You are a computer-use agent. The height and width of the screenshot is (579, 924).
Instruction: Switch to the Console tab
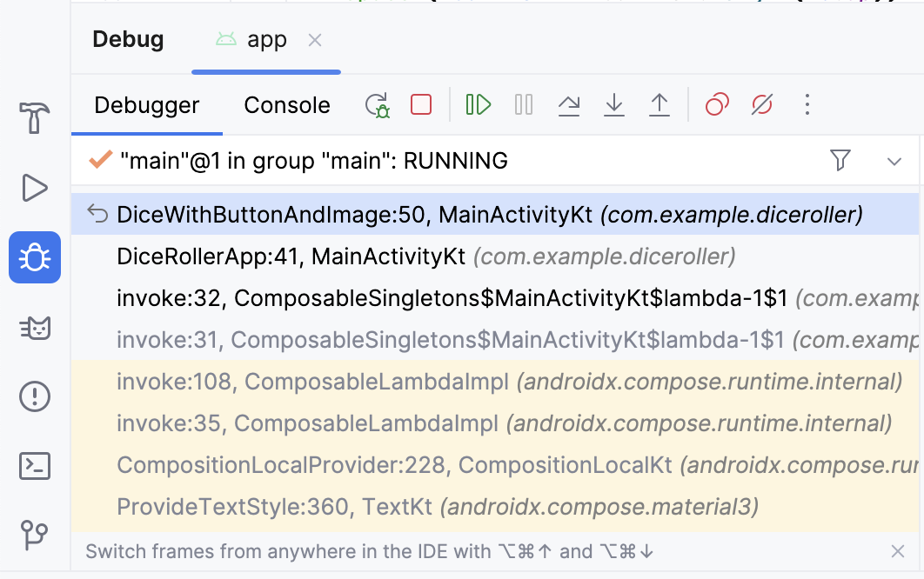pyautogui.click(x=287, y=105)
